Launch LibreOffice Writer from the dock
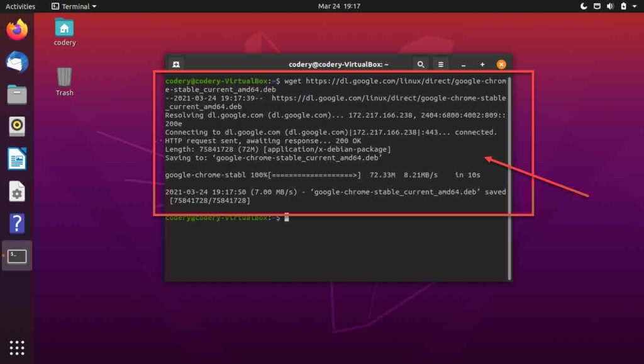 (x=17, y=159)
